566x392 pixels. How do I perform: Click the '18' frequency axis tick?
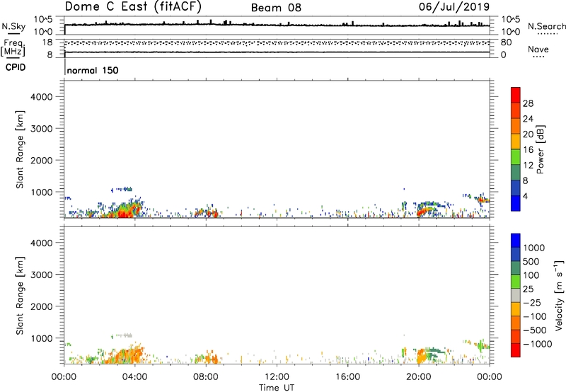(x=47, y=42)
